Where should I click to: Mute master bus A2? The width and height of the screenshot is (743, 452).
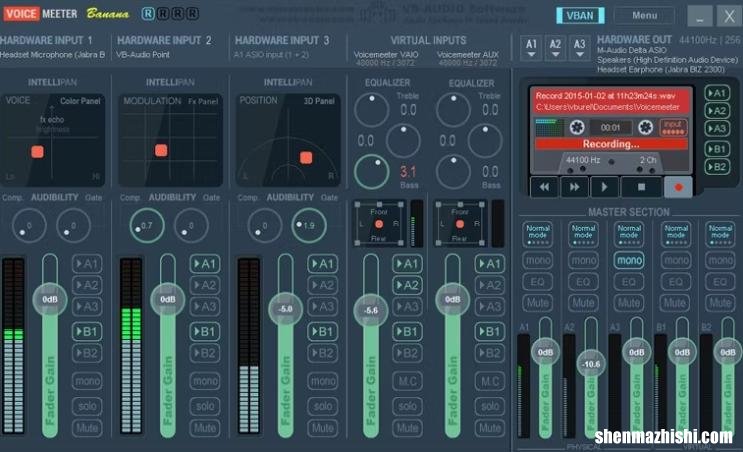point(583,303)
